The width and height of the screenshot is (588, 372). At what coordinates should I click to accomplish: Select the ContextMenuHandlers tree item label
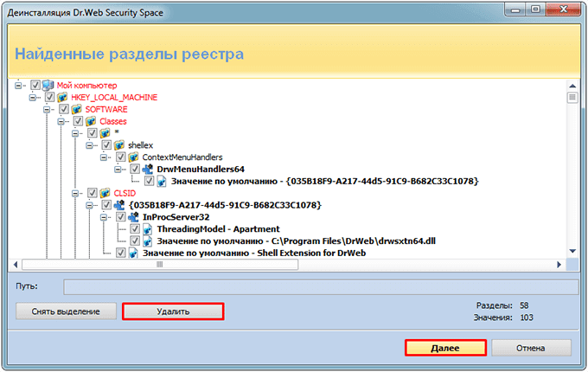click(x=182, y=157)
